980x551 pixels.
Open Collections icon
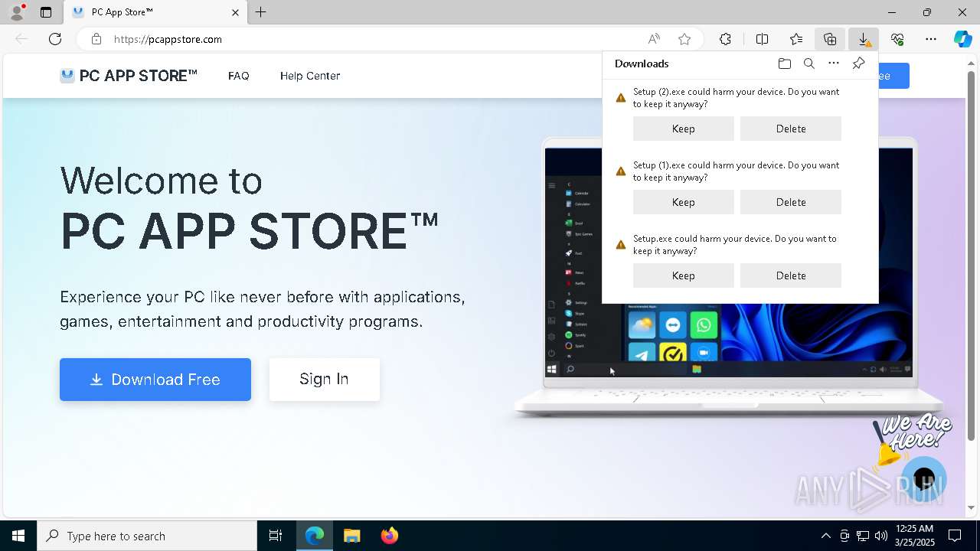coord(830,39)
